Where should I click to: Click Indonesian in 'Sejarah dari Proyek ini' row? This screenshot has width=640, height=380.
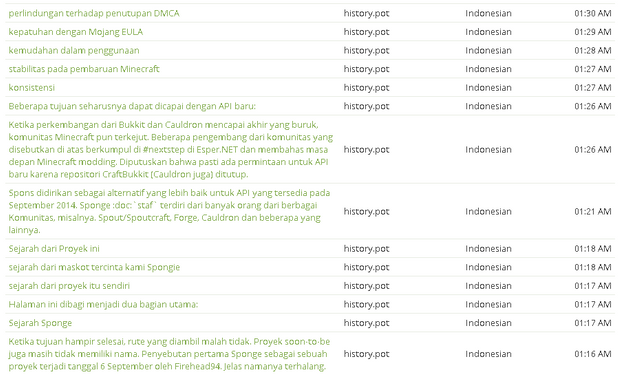pyautogui.click(x=488, y=249)
